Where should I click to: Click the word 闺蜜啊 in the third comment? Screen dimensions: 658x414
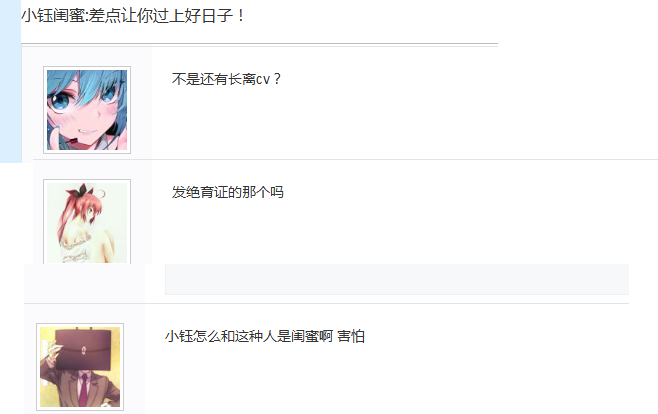(312, 336)
